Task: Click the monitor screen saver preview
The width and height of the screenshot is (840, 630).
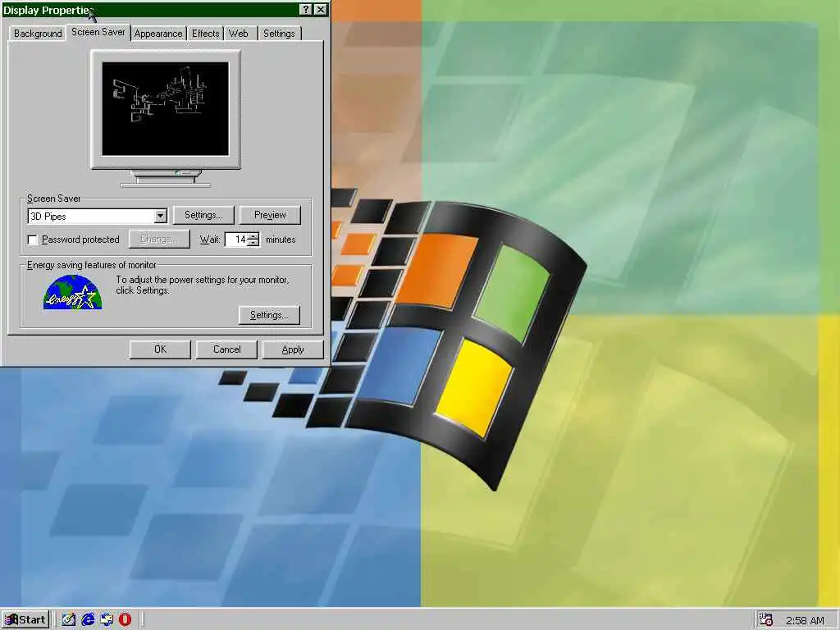Action: click(166, 109)
